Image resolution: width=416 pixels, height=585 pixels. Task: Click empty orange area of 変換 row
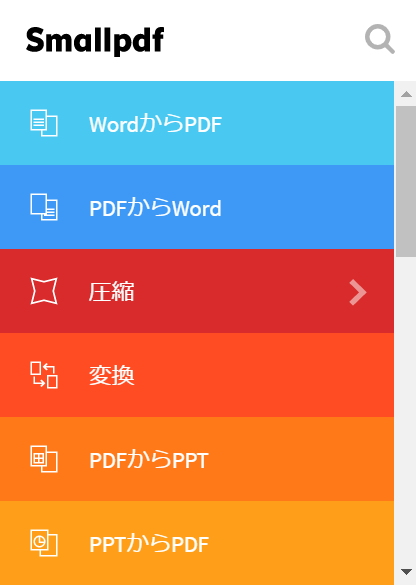(x=261, y=375)
